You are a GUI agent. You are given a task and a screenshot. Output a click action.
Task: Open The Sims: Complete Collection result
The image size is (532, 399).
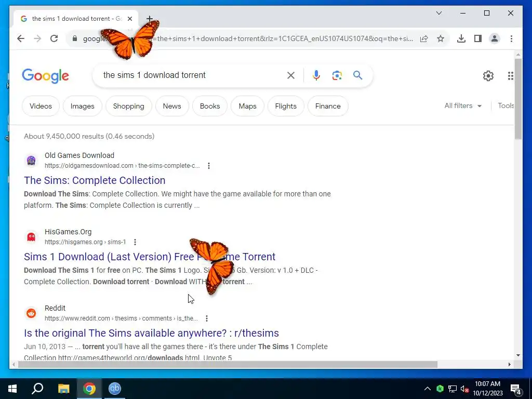(95, 180)
